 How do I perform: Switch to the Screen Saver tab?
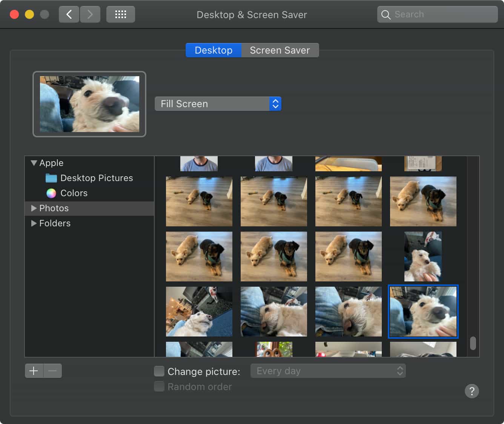[x=280, y=50]
